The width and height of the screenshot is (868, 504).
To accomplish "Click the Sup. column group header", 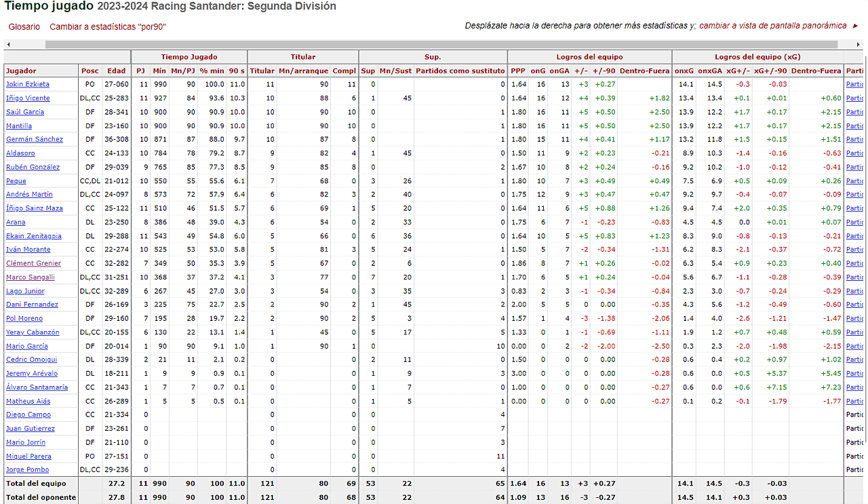I will click(433, 57).
